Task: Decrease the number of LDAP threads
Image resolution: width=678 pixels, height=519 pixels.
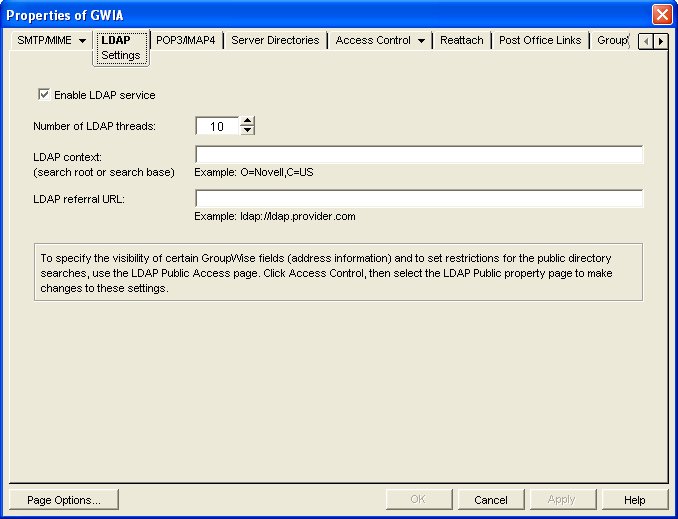Action: coord(247,130)
